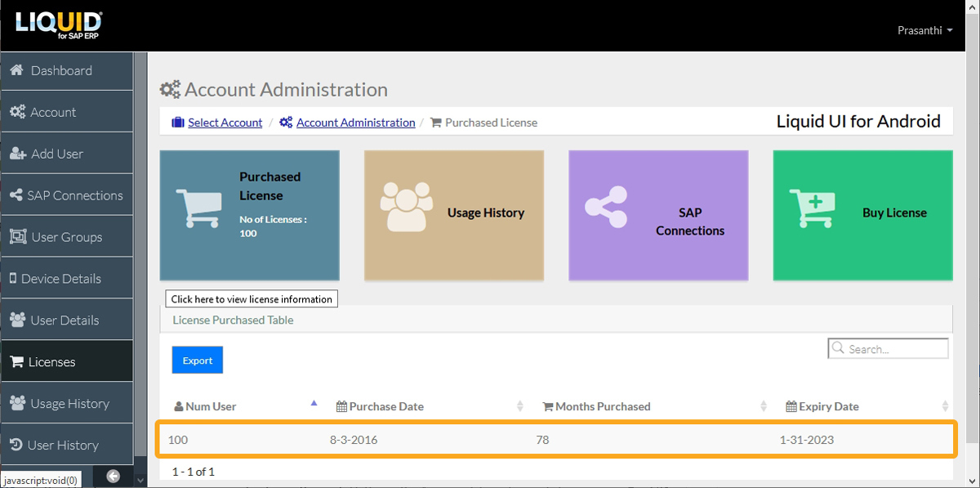
Task: Open the Dashboard home icon in sidebar
Action: tap(16, 70)
